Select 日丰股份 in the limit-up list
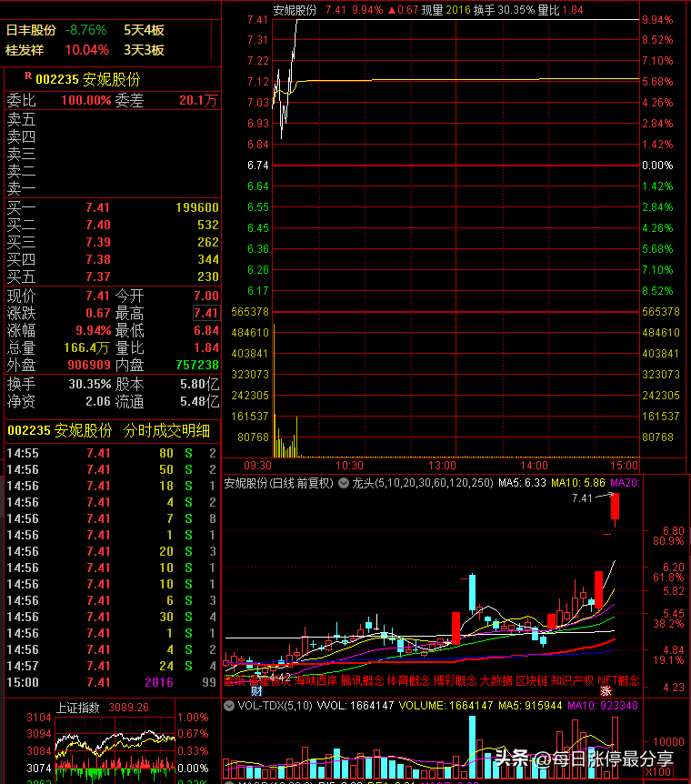Image resolution: width=691 pixels, height=784 pixels. (x=31, y=31)
